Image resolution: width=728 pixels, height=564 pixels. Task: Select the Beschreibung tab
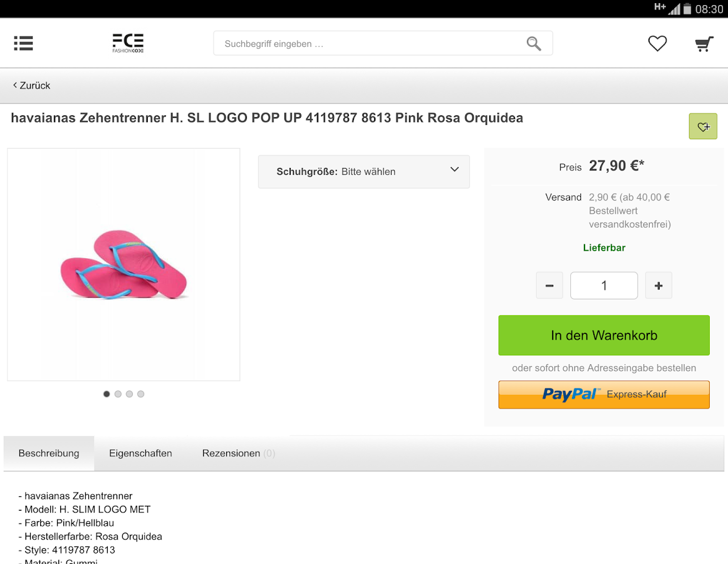tap(49, 453)
